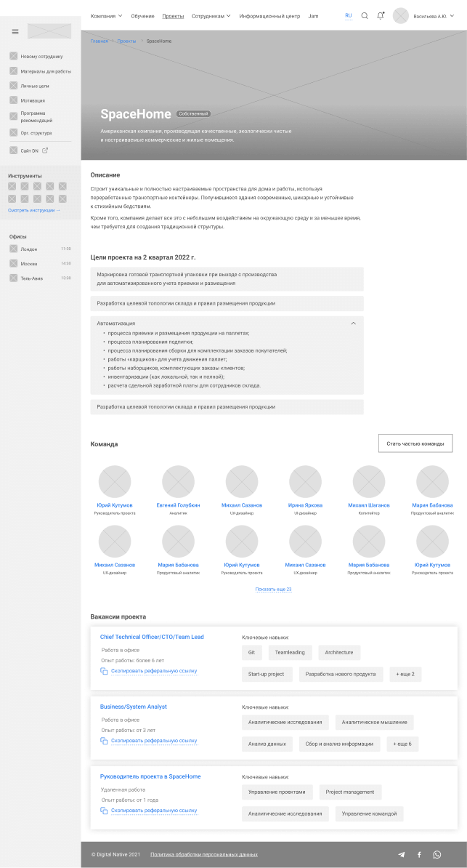
Task: Click the Москва office icon
Action: click(13, 263)
